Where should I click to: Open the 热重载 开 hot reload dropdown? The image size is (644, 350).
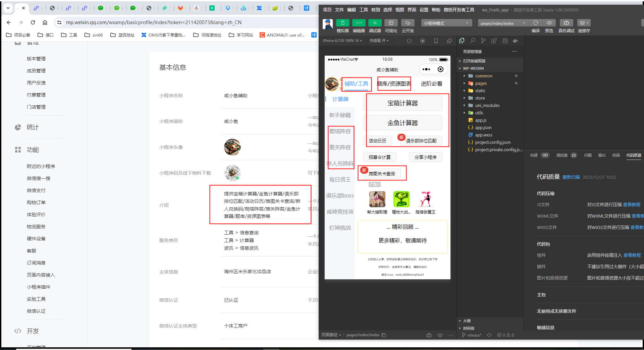(x=379, y=41)
